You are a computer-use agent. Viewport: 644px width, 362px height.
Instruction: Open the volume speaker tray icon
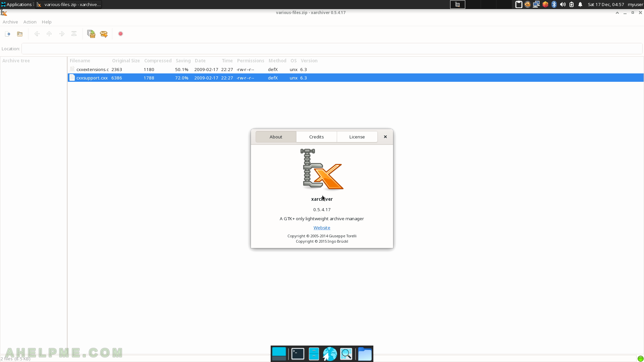(563, 4)
